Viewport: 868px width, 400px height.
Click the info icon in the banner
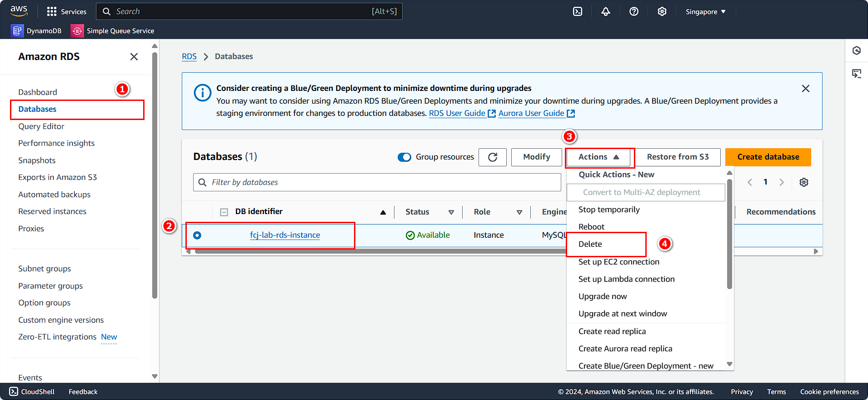click(x=202, y=93)
